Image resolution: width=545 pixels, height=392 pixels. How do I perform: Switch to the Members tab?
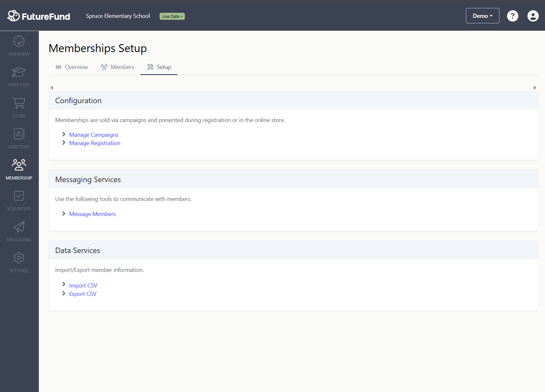(117, 67)
